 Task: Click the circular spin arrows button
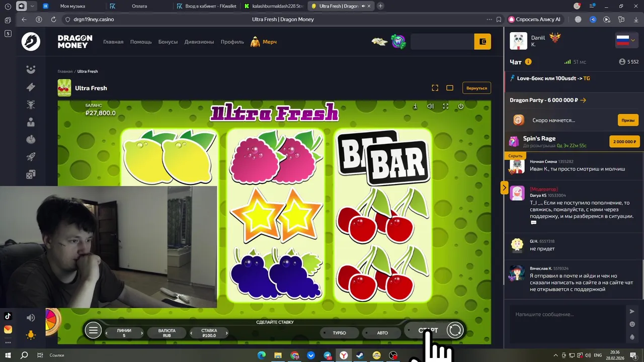[455, 330]
